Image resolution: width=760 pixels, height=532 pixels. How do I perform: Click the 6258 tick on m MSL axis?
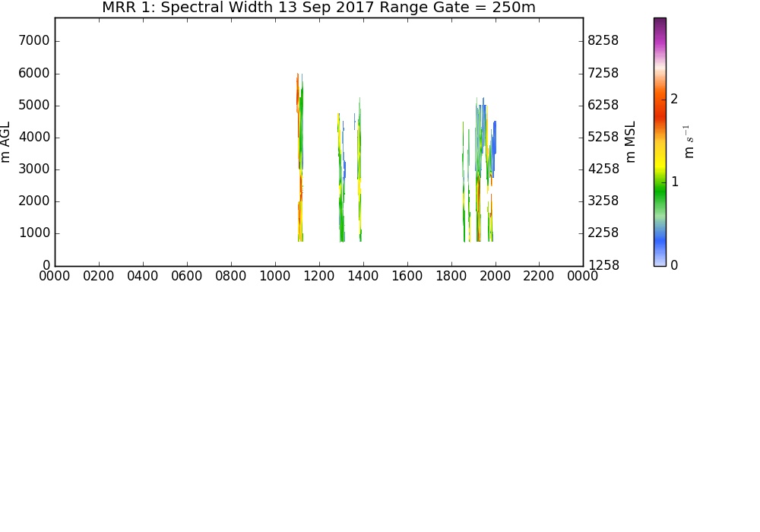[603, 105]
